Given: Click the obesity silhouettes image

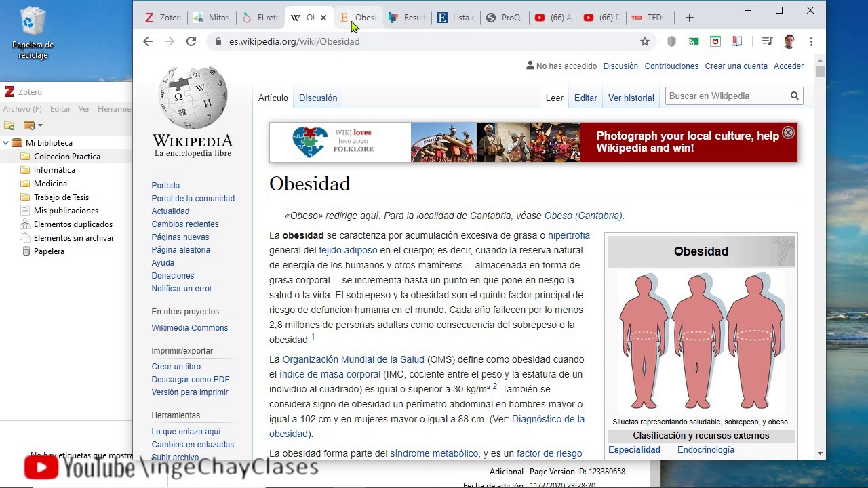Looking at the screenshot, I should tap(701, 342).
